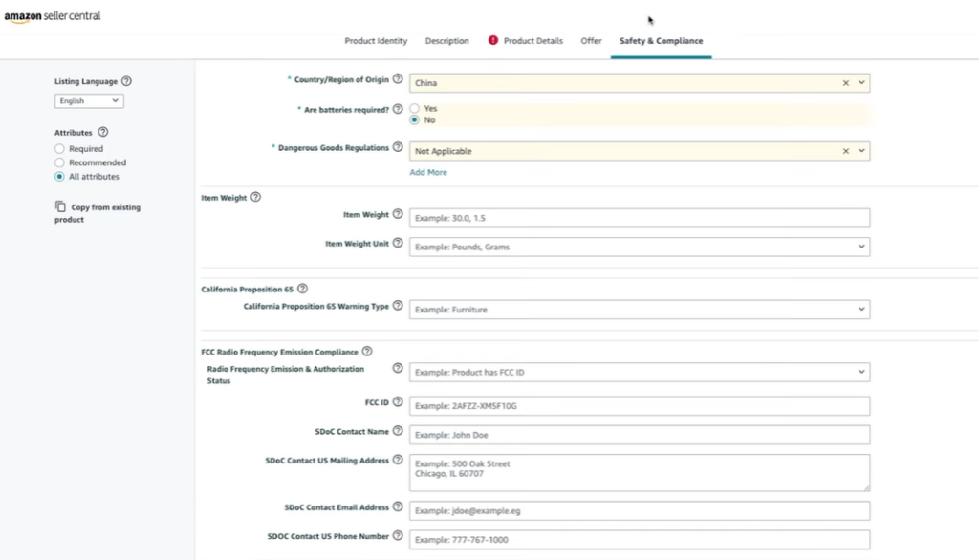Clear the China country selection
The height and width of the screenshot is (560, 979).
tap(846, 83)
